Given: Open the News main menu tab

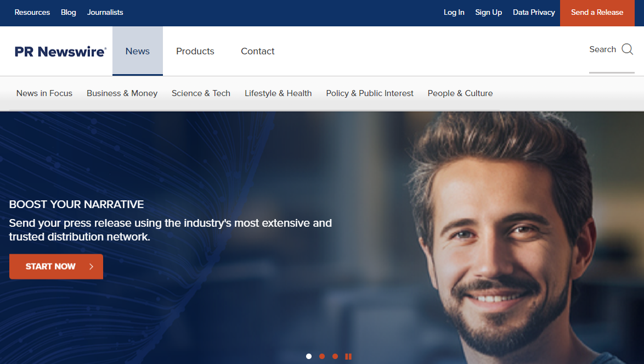Looking at the screenshot, I should [x=137, y=51].
